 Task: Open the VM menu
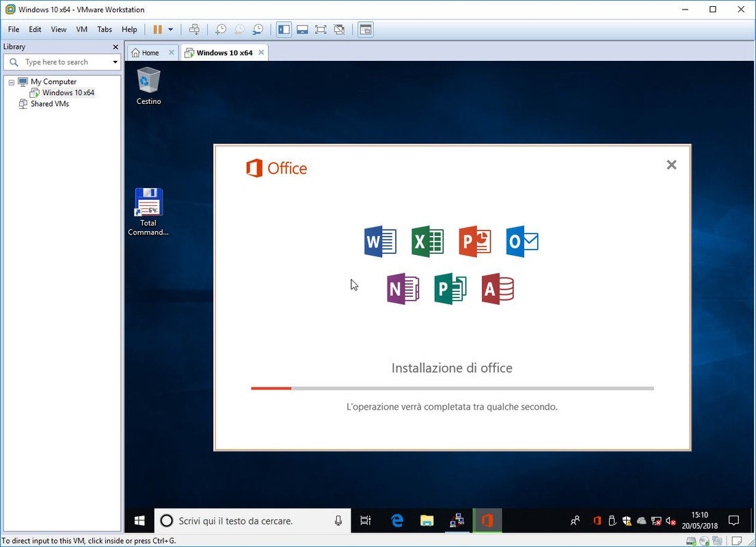[x=82, y=29]
